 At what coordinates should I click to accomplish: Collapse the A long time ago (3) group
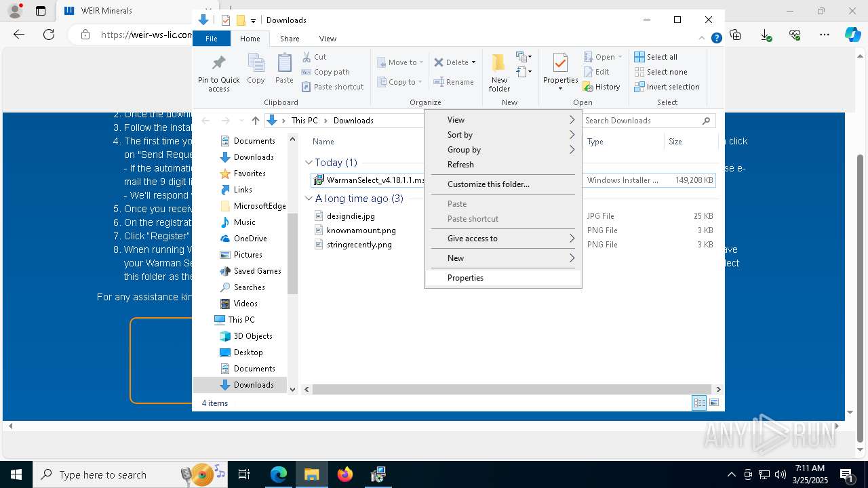(309, 199)
